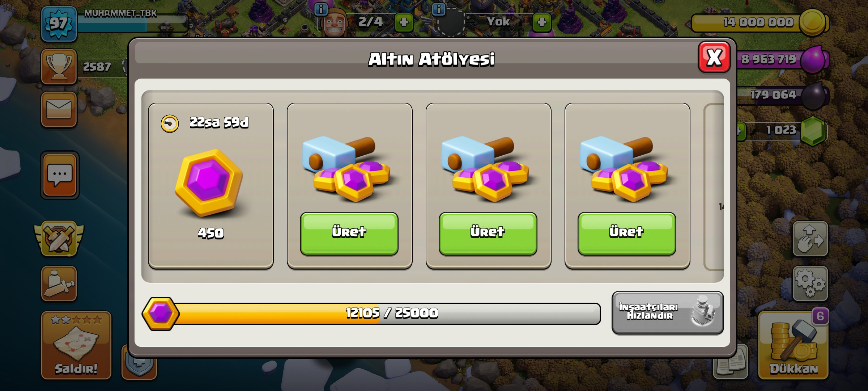This screenshot has height=391, width=868.
Task: Open the army sword and potion icon
Action: pyautogui.click(x=59, y=283)
